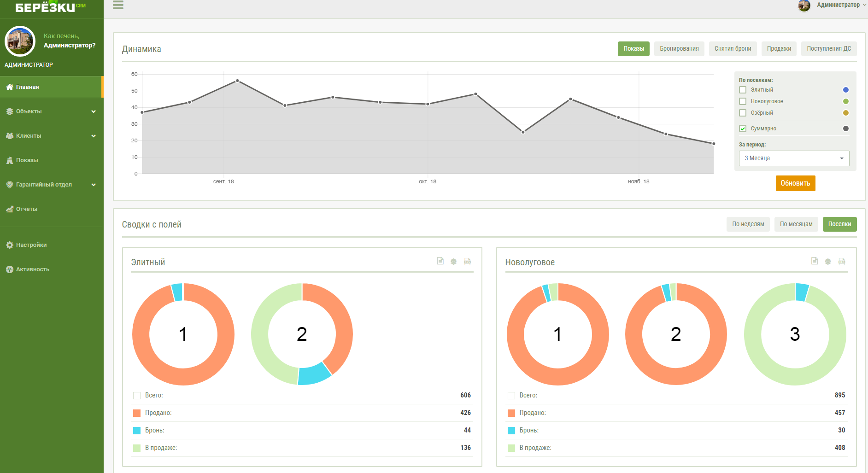Click the sidebar administrator profile photo
This screenshot has width=868, height=473.
(x=20, y=41)
